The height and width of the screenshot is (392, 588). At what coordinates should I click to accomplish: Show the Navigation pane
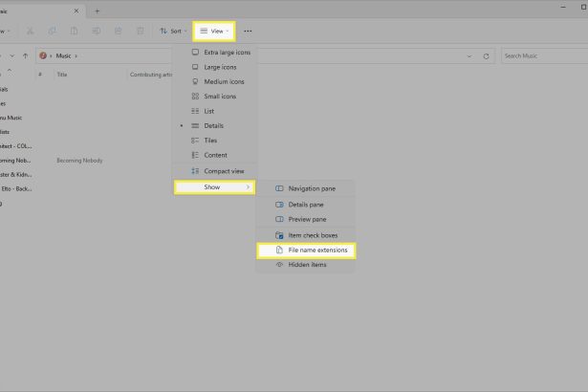[306, 188]
